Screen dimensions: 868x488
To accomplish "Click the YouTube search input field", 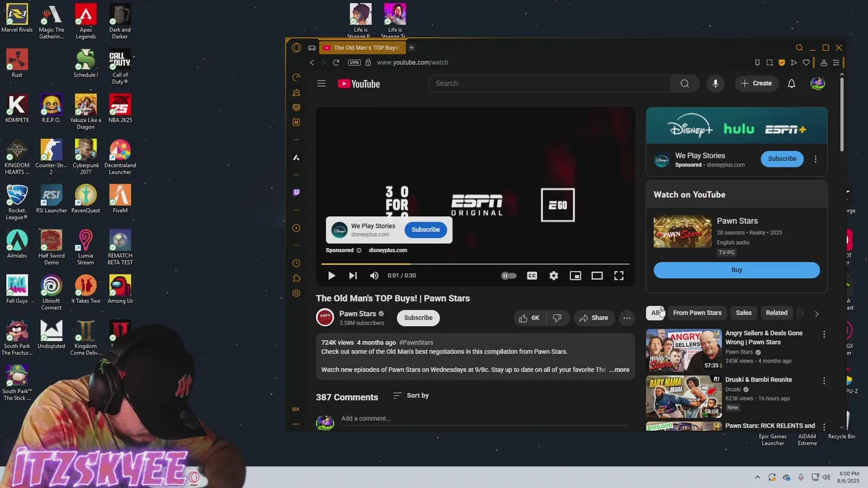I will (x=549, y=83).
